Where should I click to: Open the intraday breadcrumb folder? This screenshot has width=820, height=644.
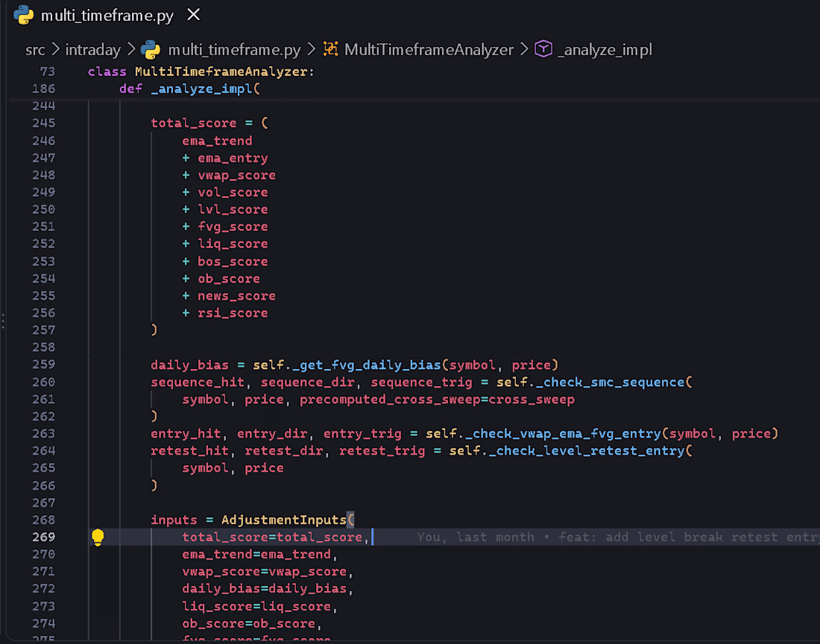tap(92, 50)
